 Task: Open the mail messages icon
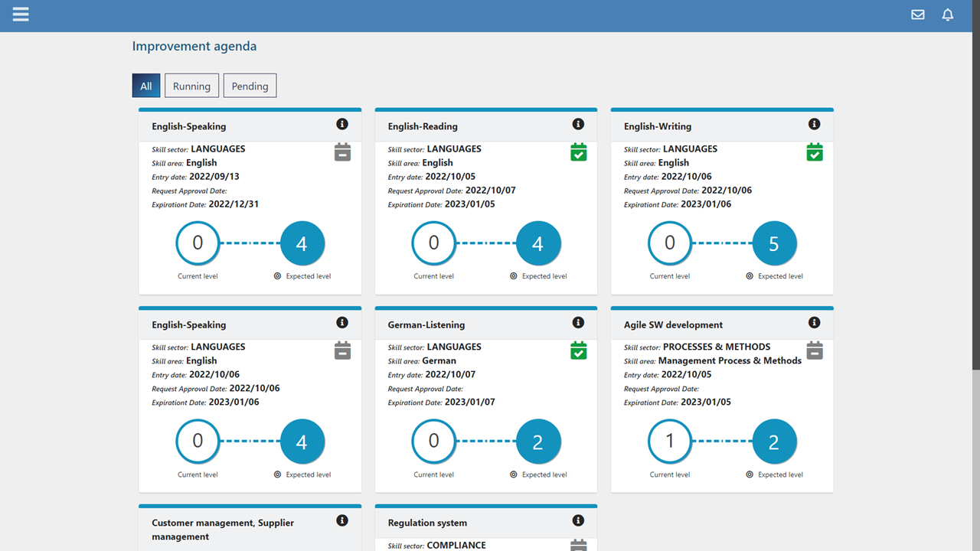(917, 15)
